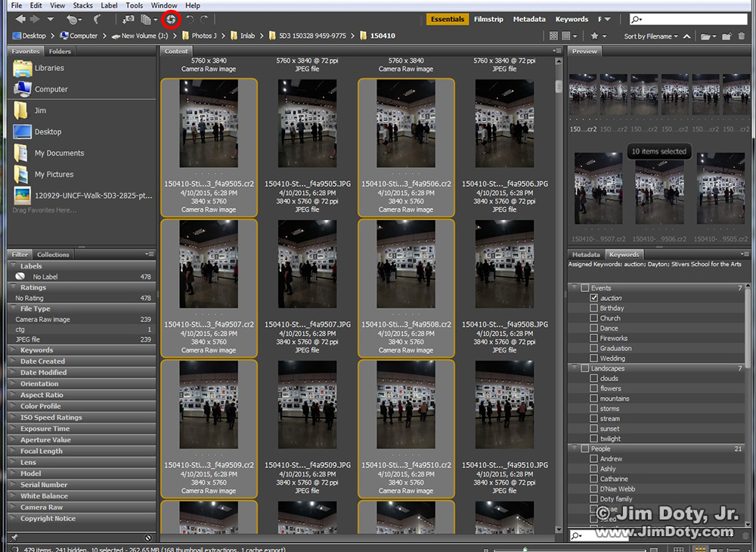The image size is (756, 552).
Task: Click Inlab folder in path bar
Action: point(243,36)
